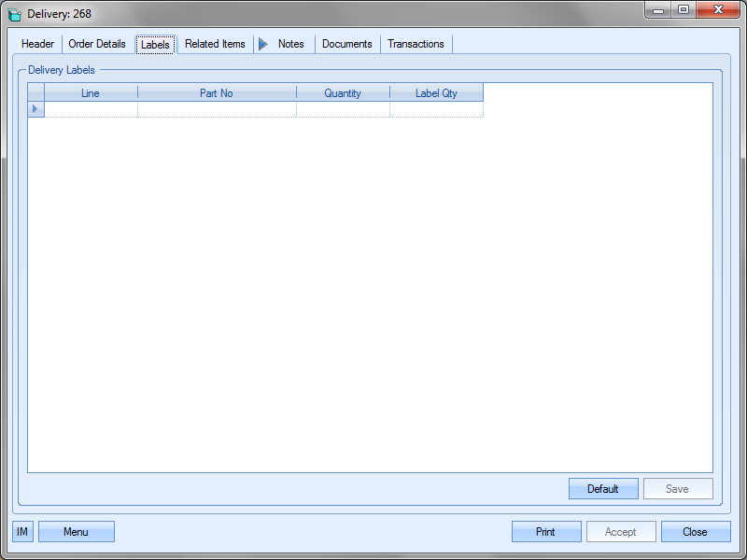747x560 pixels.
Task: Click the Label Qty column header
Action: tap(436, 92)
